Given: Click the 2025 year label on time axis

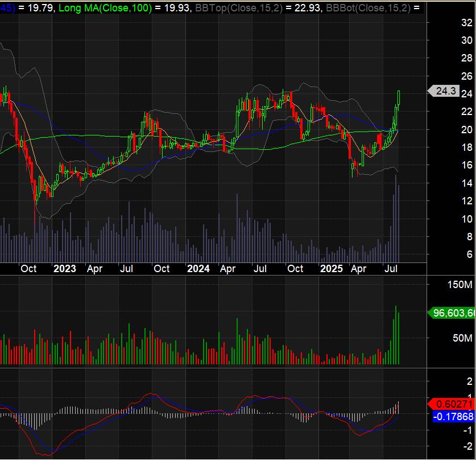Looking at the screenshot, I should coord(332,268).
